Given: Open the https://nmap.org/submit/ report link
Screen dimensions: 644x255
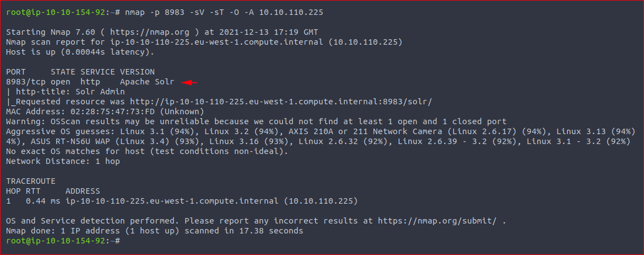Looking at the screenshot, I should click(437, 221).
